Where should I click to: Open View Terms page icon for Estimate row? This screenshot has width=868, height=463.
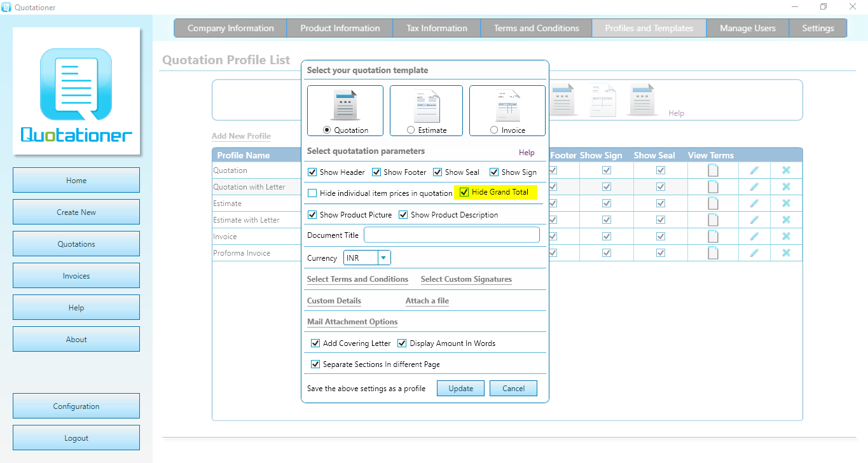click(713, 203)
